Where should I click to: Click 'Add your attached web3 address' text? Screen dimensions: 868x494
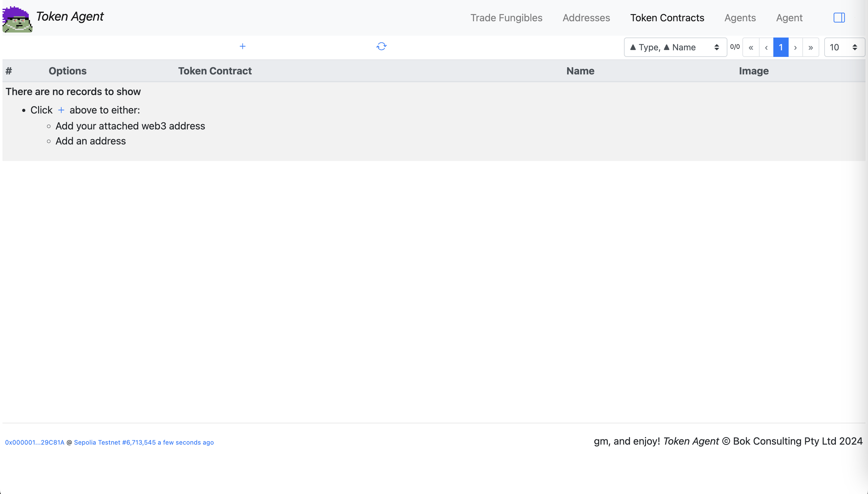tap(130, 126)
